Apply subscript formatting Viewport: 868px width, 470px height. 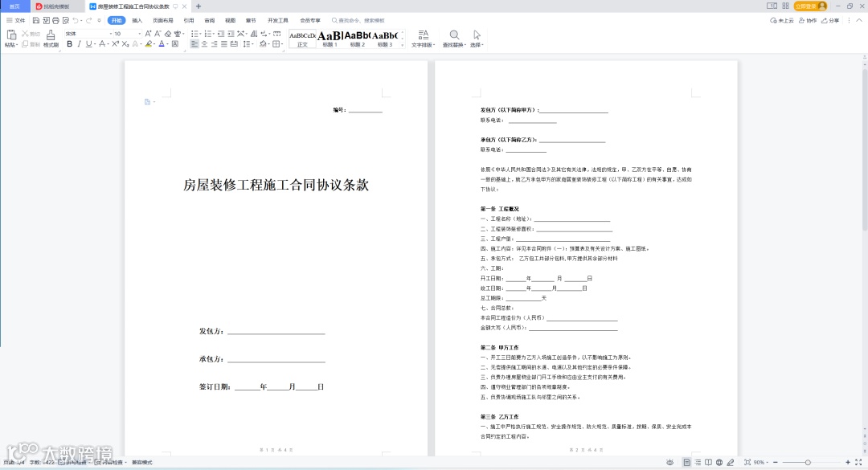[125, 43]
